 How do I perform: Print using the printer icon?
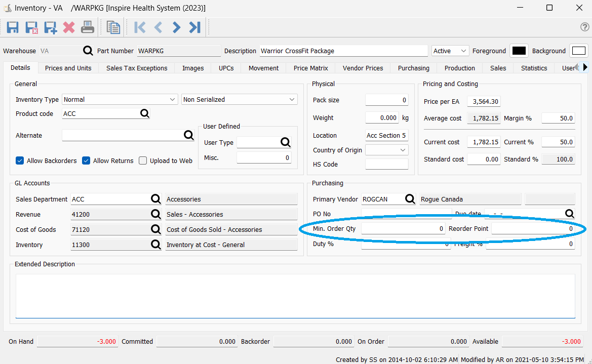(88, 27)
